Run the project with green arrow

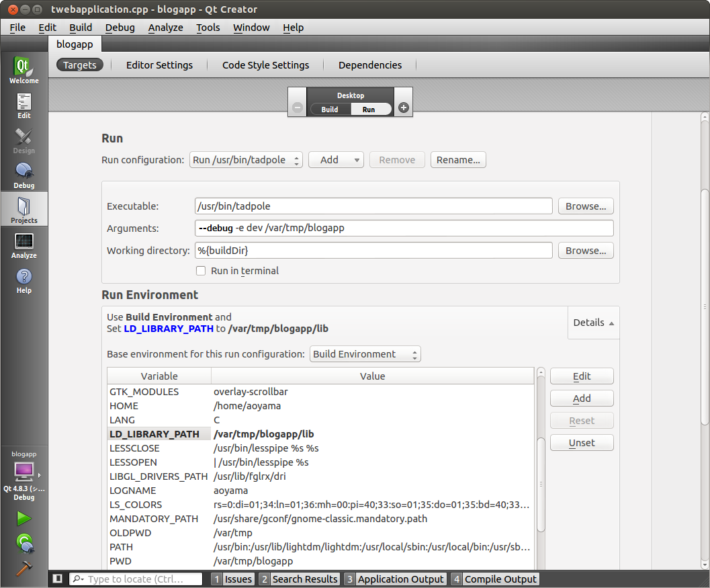coord(24,518)
